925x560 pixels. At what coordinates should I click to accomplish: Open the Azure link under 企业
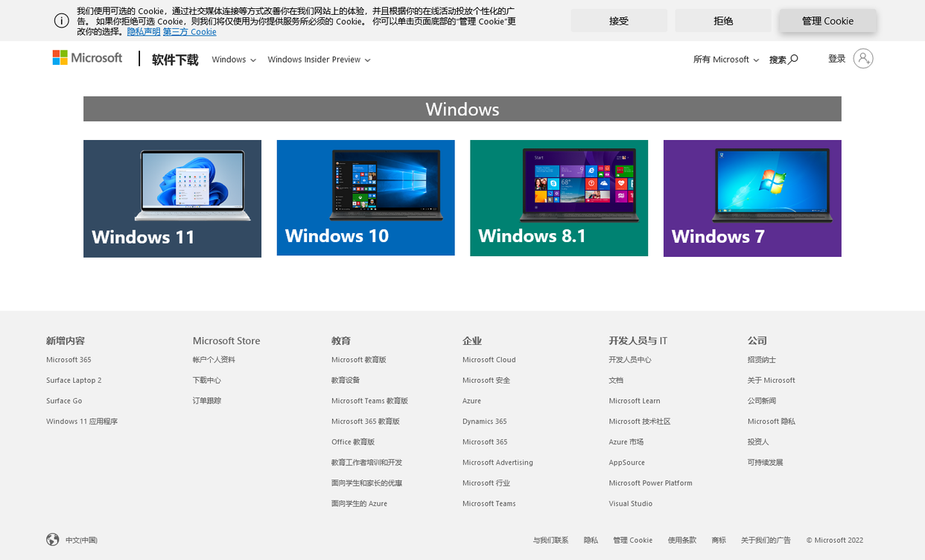pyautogui.click(x=471, y=401)
